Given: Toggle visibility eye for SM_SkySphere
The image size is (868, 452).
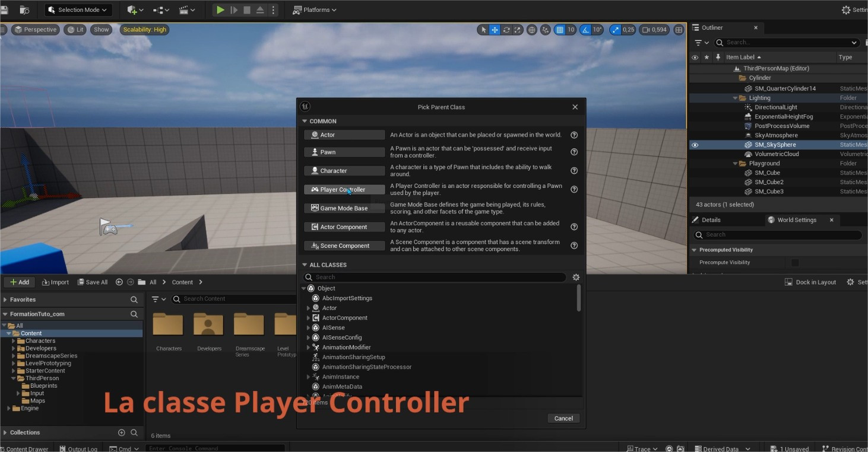Looking at the screenshot, I should tap(695, 145).
